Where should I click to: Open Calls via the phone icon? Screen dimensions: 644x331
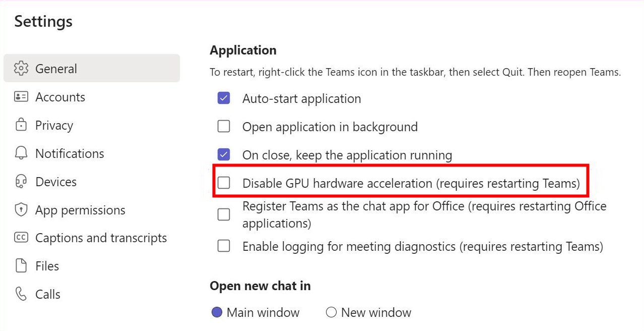click(21, 294)
